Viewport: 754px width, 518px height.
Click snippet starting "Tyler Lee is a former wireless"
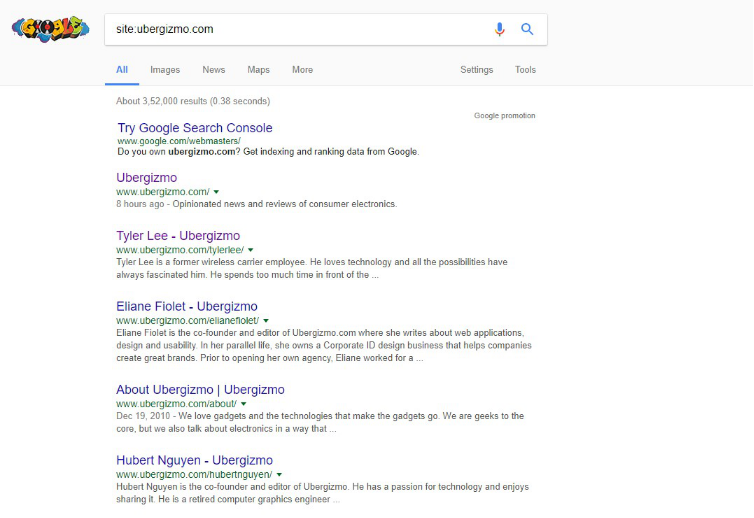pyautogui.click(x=312, y=268)
